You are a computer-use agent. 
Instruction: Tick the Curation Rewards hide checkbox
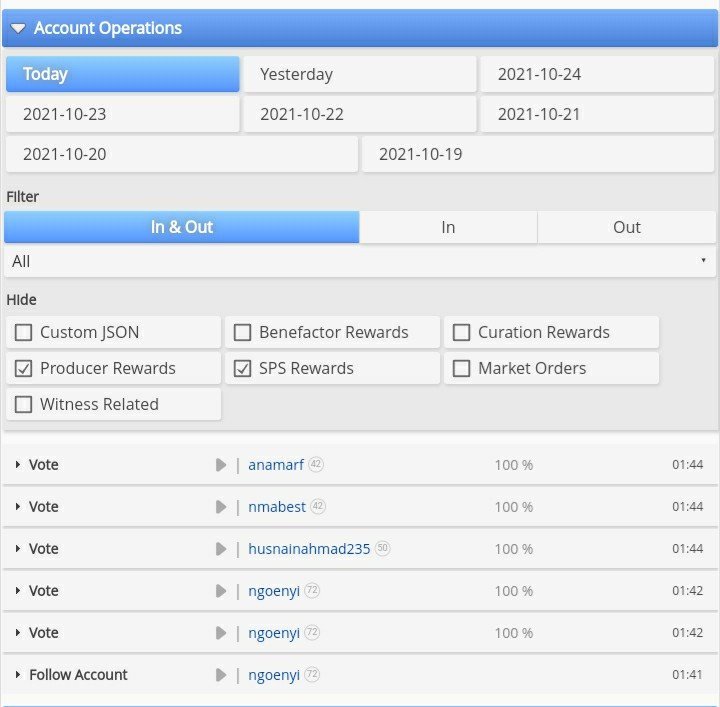coord(461,332)
